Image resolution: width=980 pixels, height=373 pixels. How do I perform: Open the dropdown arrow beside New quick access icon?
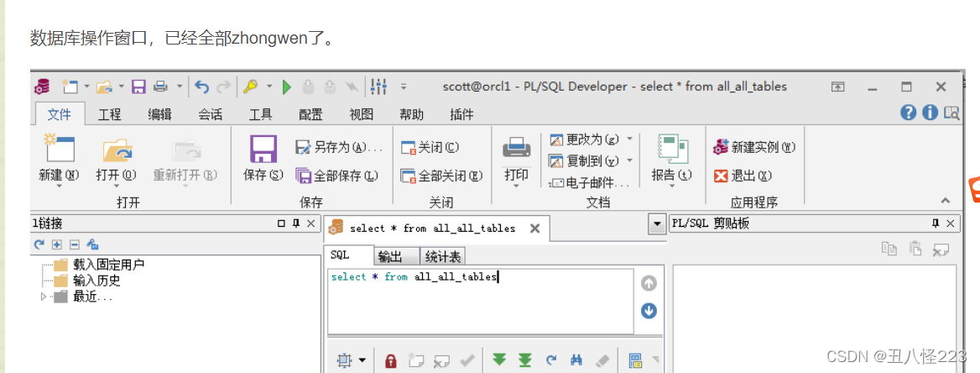tap(86, 87)
